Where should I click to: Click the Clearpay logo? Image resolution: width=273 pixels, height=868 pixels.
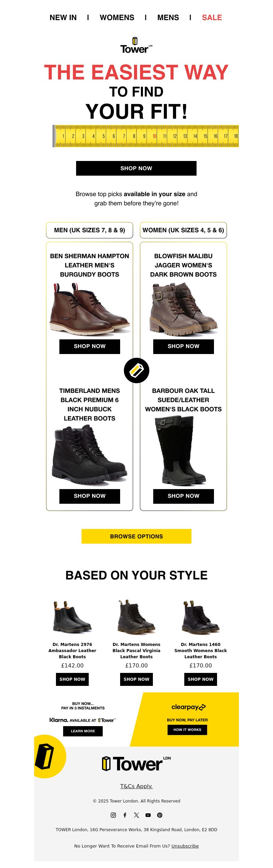point(188,707)
